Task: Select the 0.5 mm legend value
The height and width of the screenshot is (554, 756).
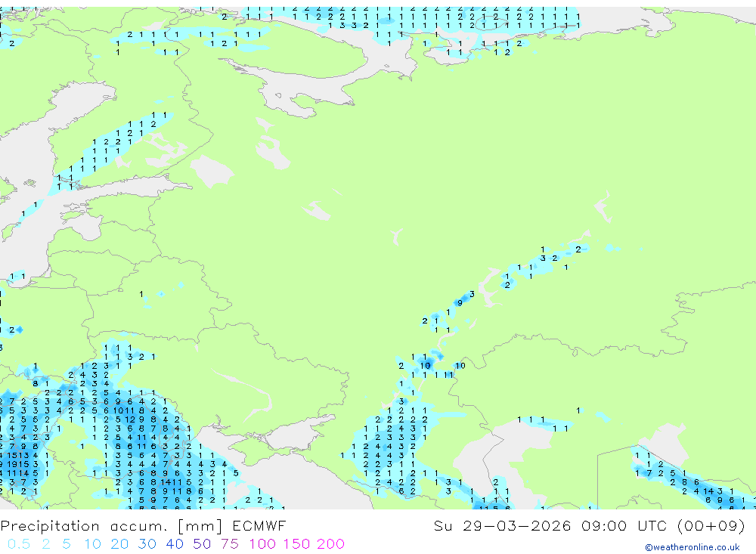Action: (x=19, y=544)
